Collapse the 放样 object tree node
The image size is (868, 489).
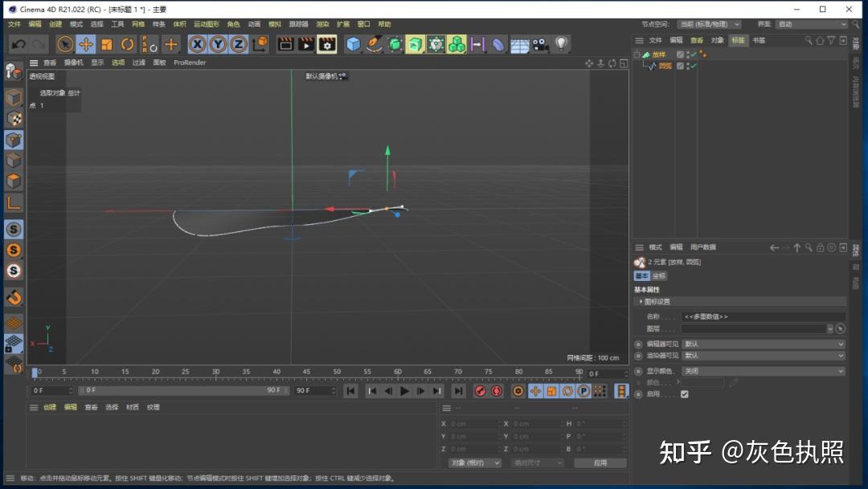click(637, 55)
